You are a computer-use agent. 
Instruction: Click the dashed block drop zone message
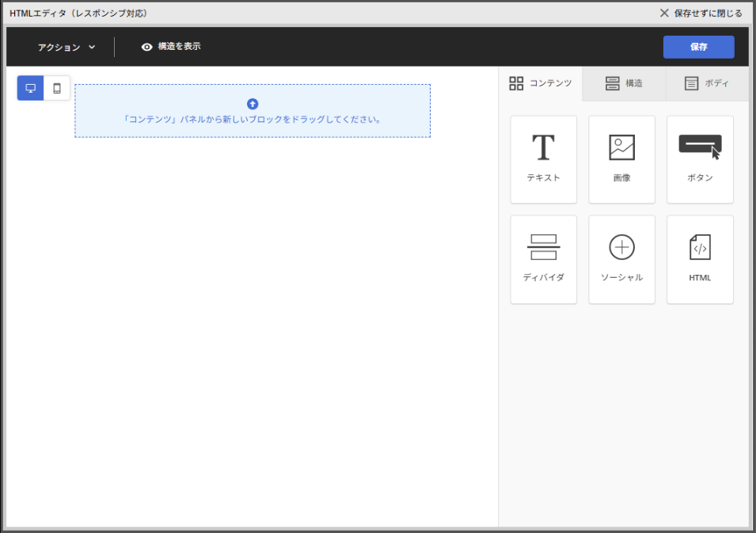point(253,120)
